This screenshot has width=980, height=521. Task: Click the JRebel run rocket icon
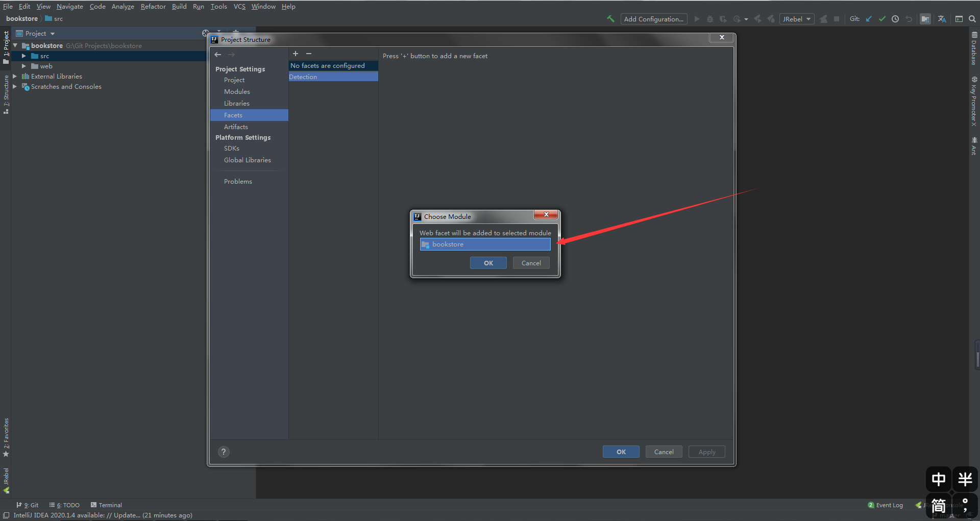pos(757,19)
